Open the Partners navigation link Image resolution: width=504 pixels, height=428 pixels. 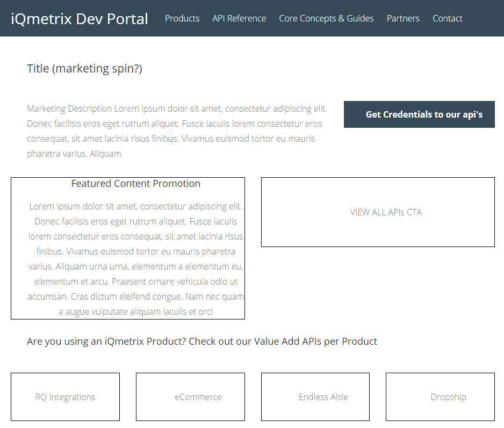403,19
